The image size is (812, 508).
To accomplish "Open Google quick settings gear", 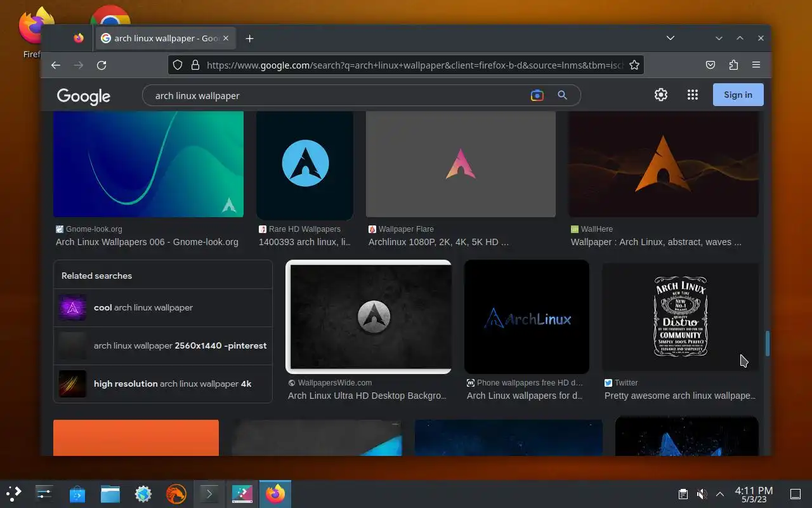I will pyautogui.click(x=661, y=95).
